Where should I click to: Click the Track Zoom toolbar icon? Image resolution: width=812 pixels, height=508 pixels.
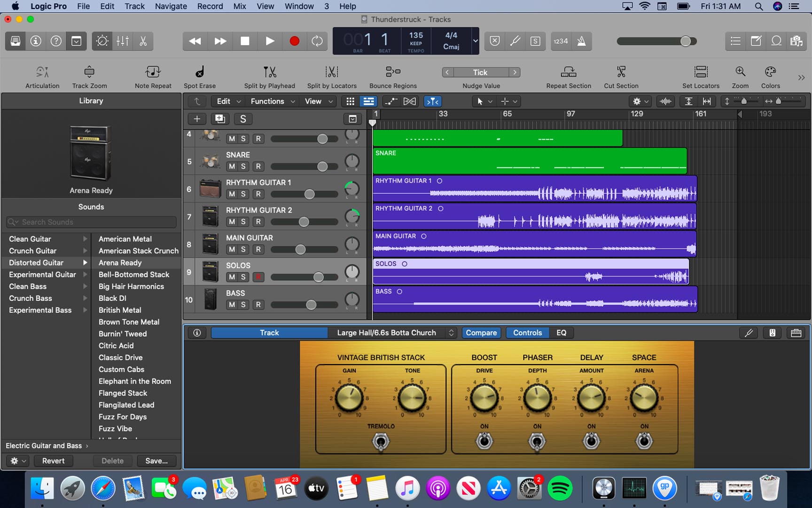[x=89, y=72]
